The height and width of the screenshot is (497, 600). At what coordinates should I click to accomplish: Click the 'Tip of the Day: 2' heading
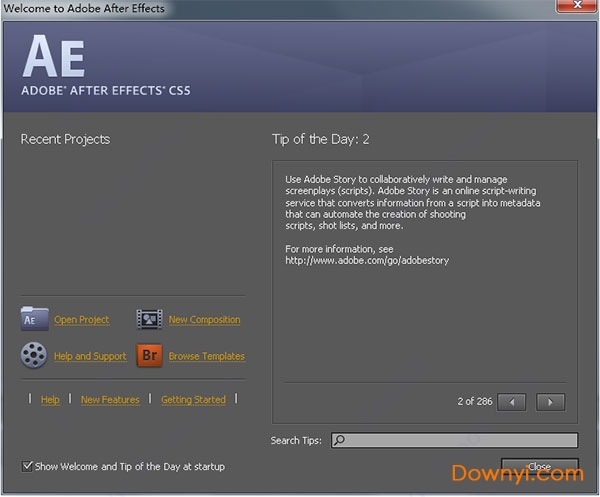321,139
